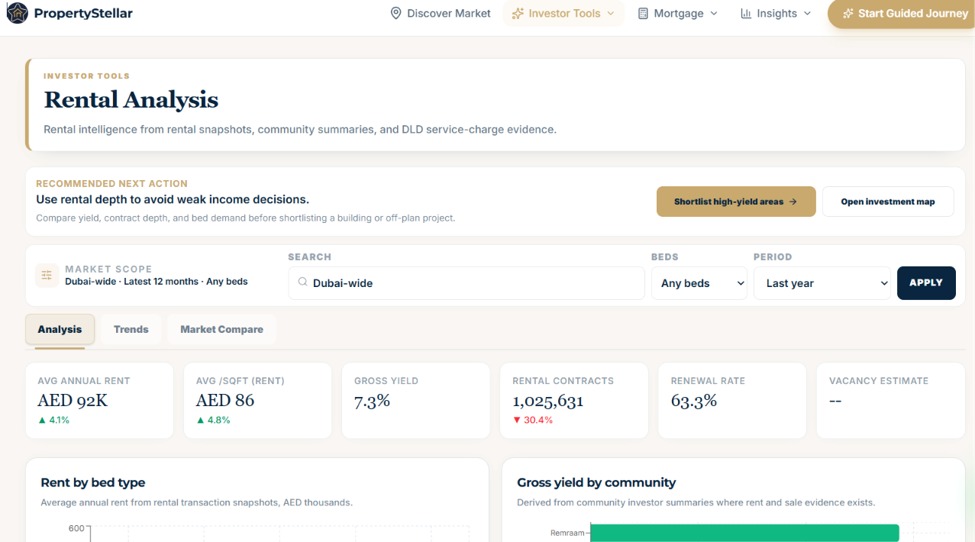Open the Mortgage menu
Viewport: 975px width, 542px height.
[678, 13]
